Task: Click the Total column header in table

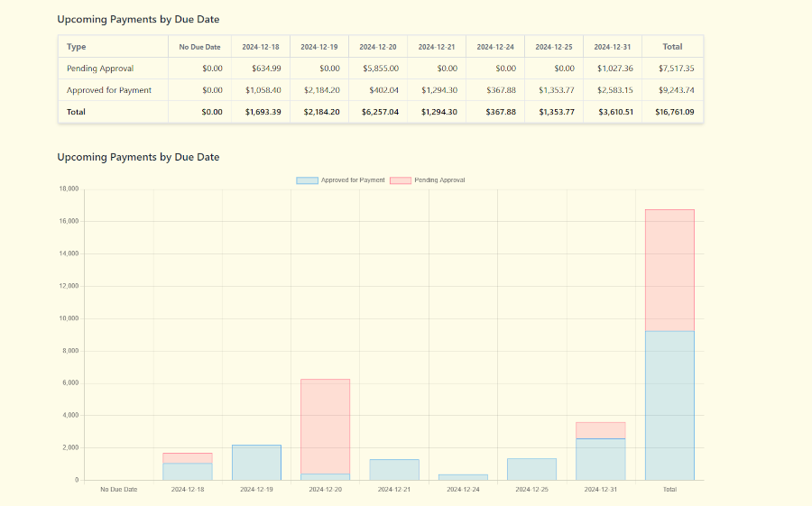Action: point(672,47)
